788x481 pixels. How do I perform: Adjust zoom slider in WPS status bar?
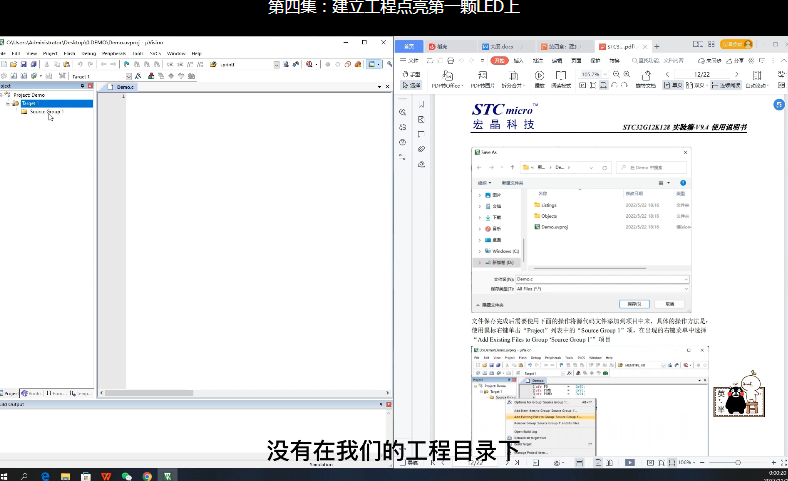click(x=738, y=462)
